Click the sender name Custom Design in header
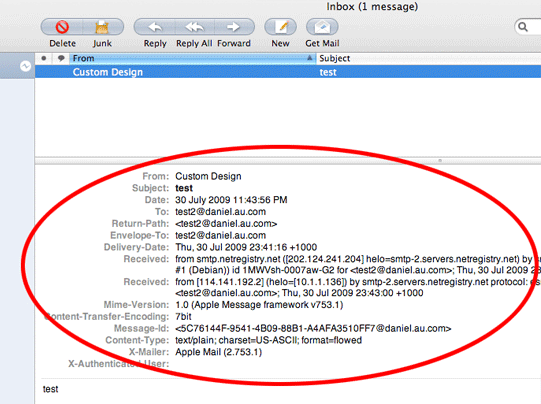541x404 pixels. 208,176
